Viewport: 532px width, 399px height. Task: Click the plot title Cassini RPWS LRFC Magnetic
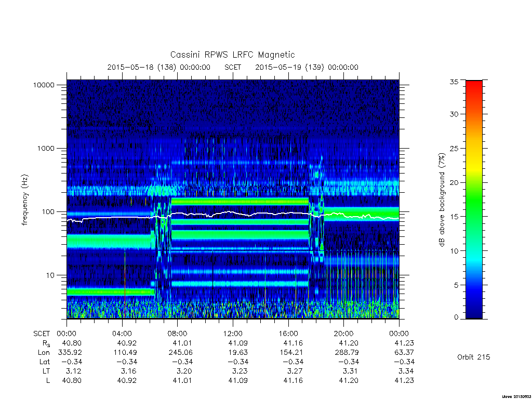[x=232, y=55]
